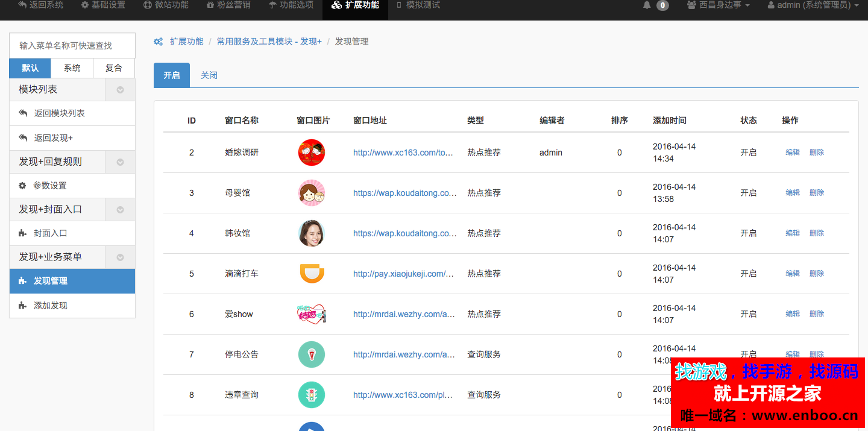Click the notification bell icon
The width and height of the screenshot is (868, 431).
tap(647, 5)
